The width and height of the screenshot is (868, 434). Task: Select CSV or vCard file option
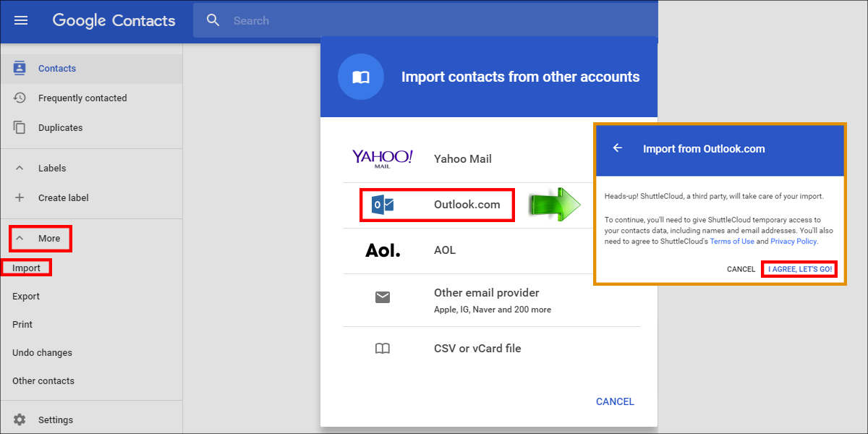tap(477, 349)
